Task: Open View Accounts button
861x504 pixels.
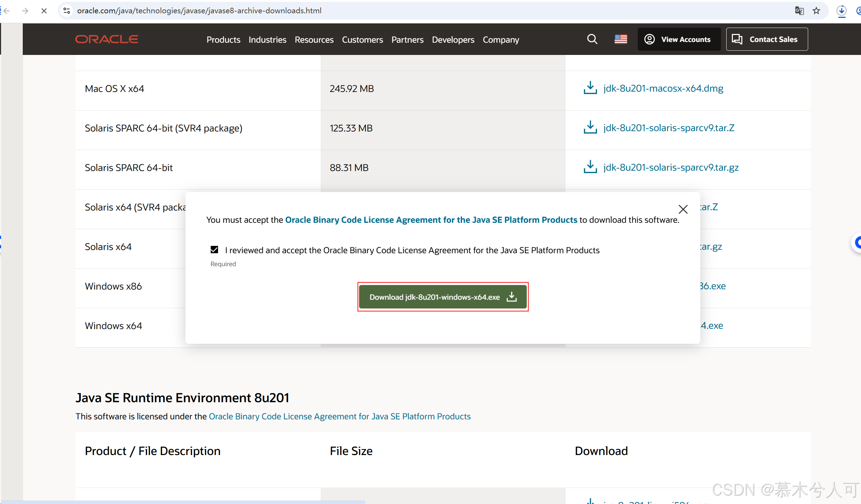Action: (x=679, y=39)
